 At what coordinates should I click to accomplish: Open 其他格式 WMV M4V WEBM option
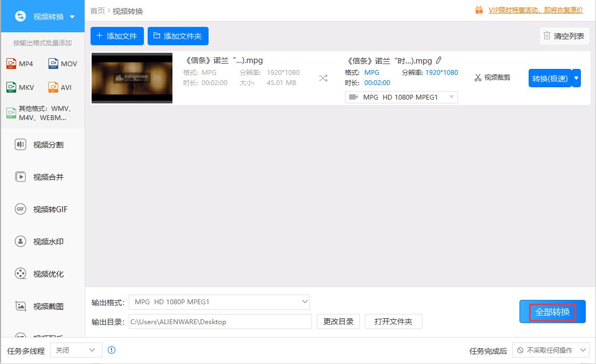(39, 113)
